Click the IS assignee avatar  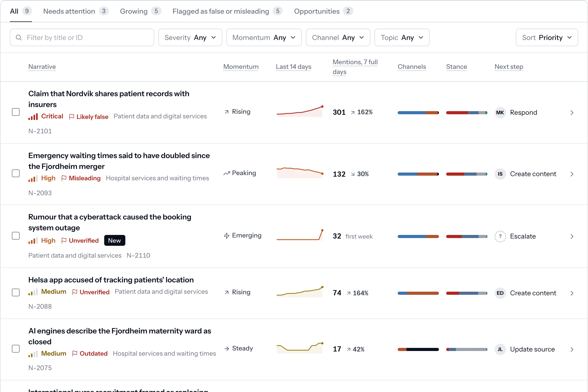(500, 174)
